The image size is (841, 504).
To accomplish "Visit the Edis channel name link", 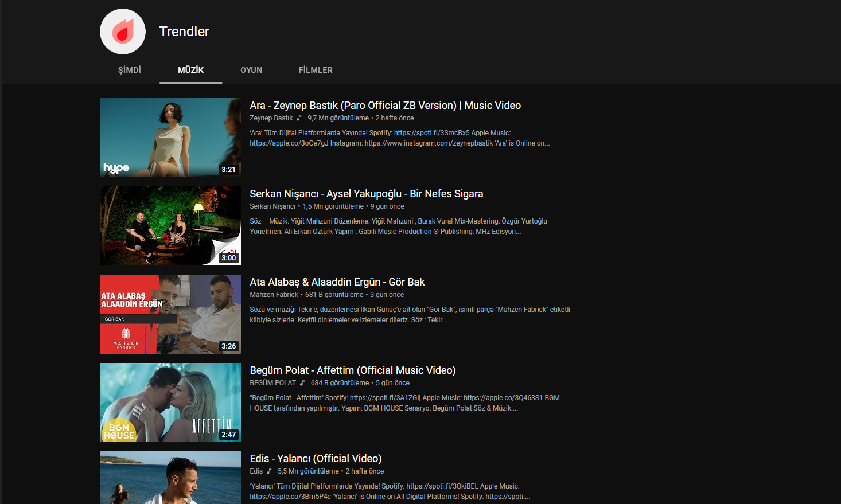I will click(256, 471).
